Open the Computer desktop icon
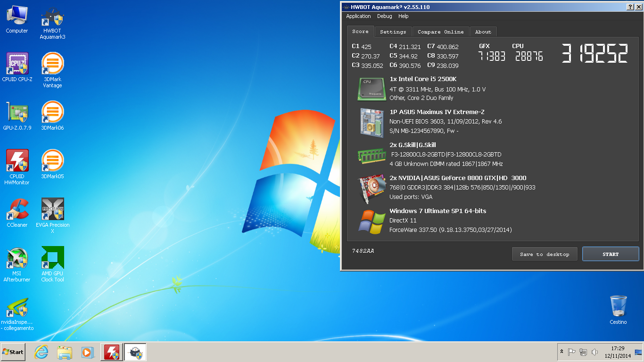Image resolution: width=644 pixels, height=362 pixels. [17, 20]
